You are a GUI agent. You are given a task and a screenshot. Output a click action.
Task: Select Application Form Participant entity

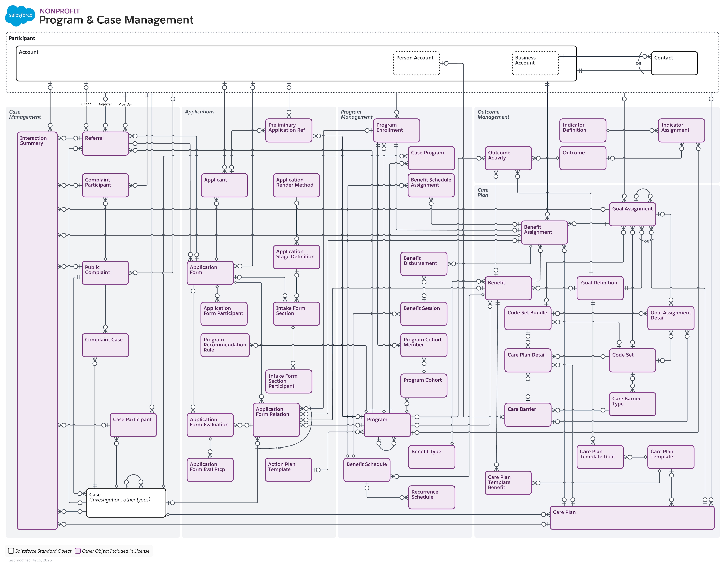coord(224,314)
